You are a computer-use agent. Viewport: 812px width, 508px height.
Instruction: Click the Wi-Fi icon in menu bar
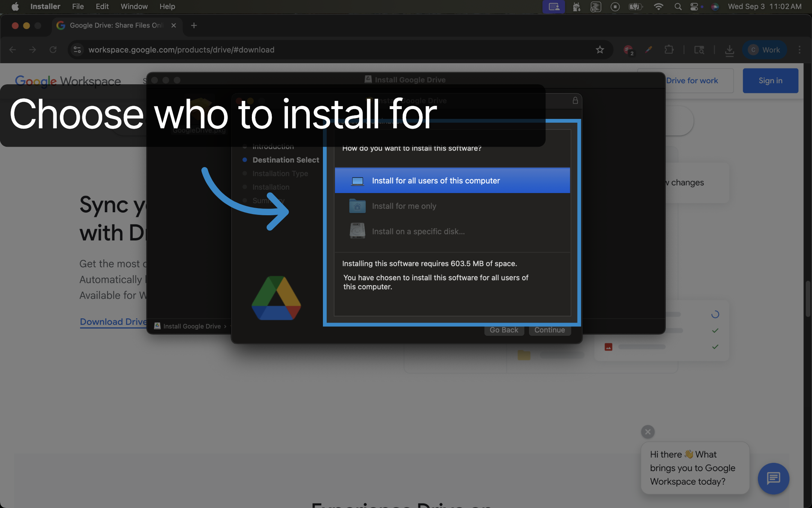point(658,6)
